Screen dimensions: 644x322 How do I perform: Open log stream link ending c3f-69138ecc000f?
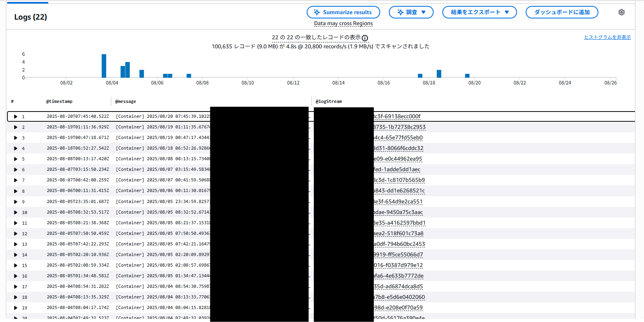click(397, 116)
